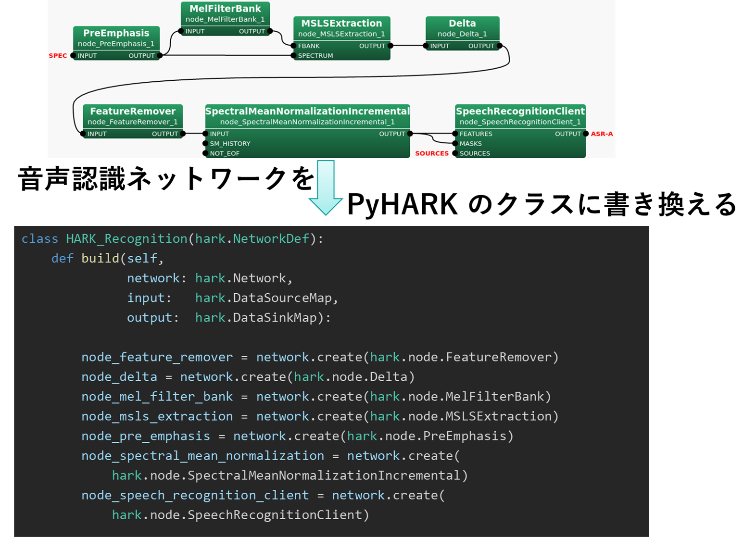756x537 pixels.
Task: Select the MSLSExtraction node
Action: (341, 24)
